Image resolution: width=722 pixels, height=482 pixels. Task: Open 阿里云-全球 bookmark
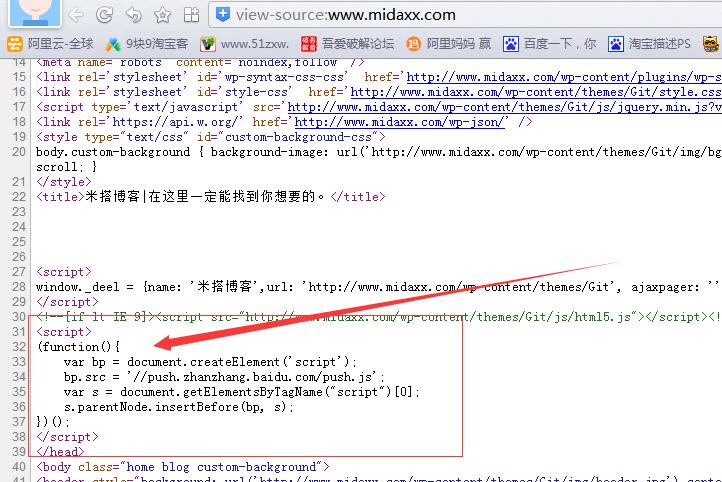50,44
